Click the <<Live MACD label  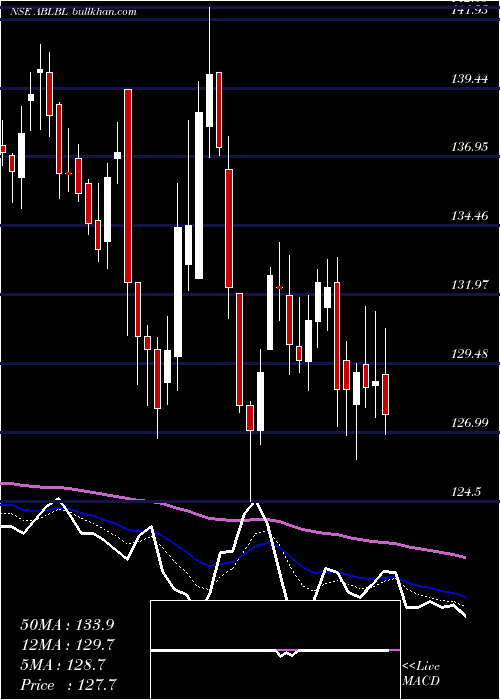[421, 674]
